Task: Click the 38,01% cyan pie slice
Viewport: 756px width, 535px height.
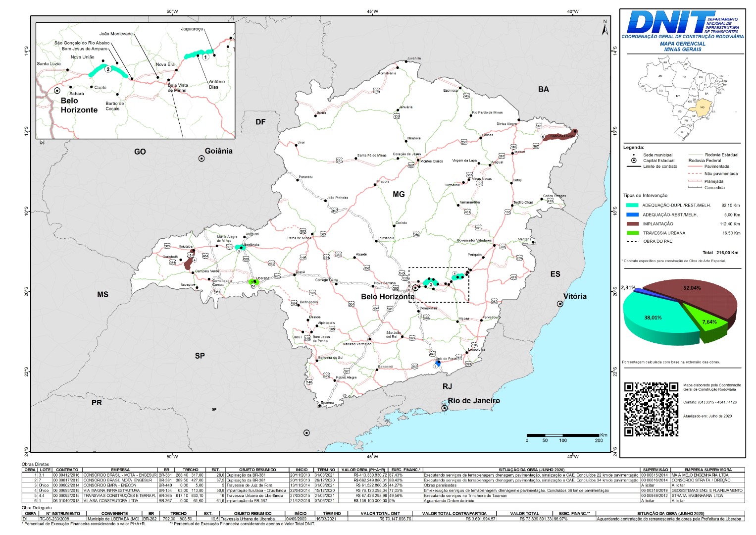Action: coord(656,319)
